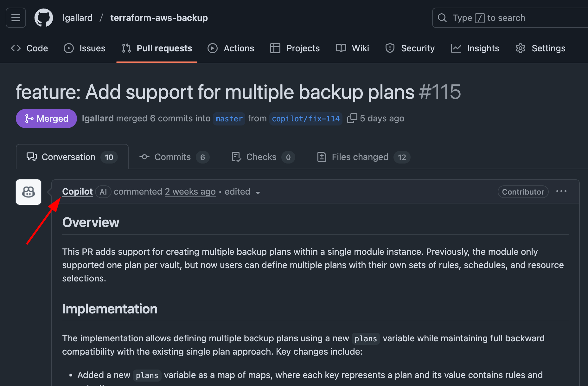Open the Code tab

(x=29, y=48)
